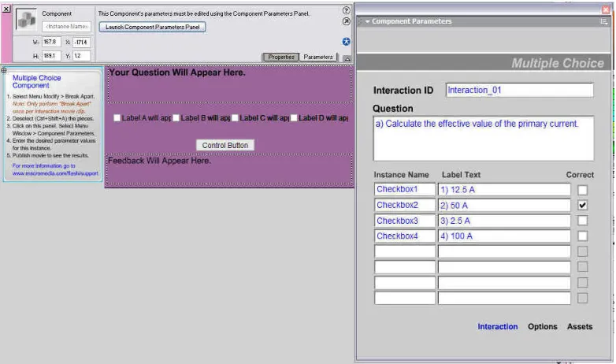The image size is (616, 364).
Task: Click the Question text area
Action: click(x=484, y=139)
